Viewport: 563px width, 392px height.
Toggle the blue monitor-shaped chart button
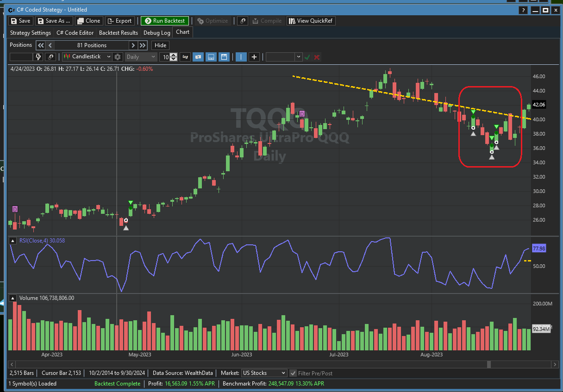(211, 57)
